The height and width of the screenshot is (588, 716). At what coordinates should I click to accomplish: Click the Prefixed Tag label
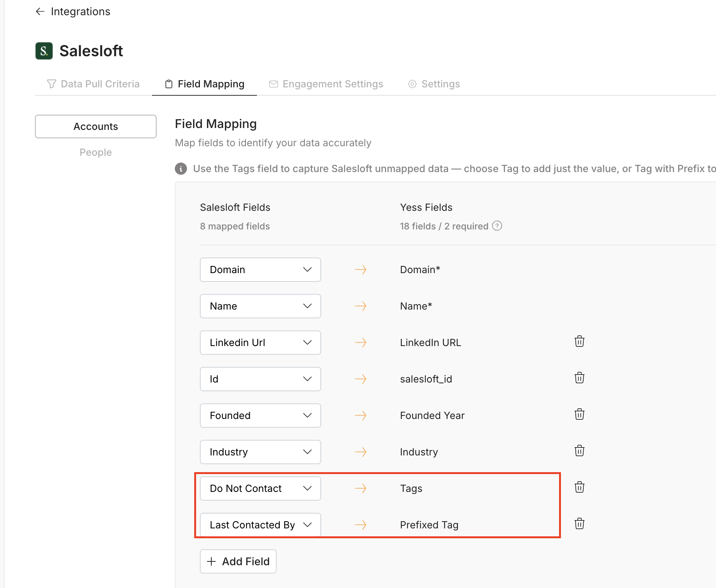[429, 525]
